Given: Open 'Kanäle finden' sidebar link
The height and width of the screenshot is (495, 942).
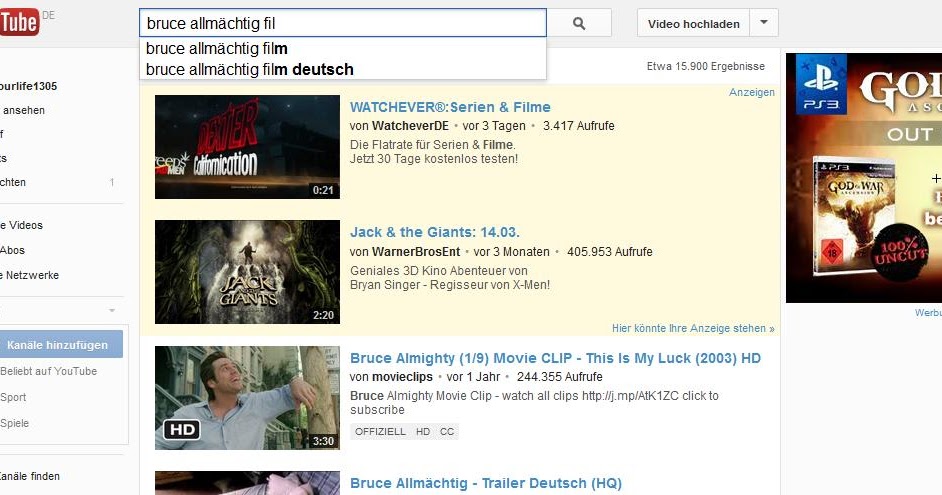Looking at the screenshot, I should pyautogui.click(x=30, y=476).
